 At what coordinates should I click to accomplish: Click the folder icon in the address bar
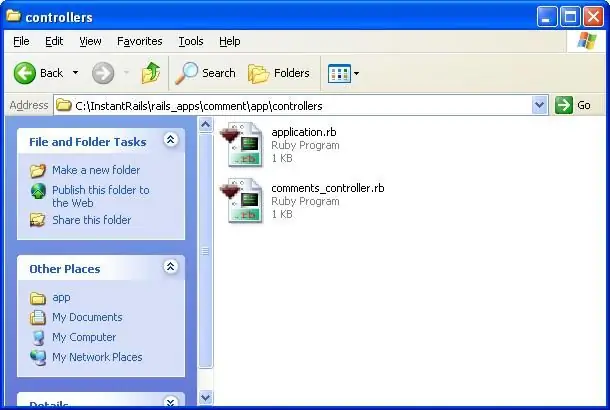pos(63,105)
